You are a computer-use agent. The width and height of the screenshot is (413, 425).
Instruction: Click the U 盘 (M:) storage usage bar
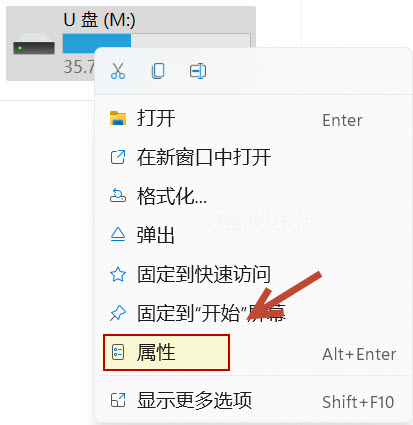click(157, 41)
